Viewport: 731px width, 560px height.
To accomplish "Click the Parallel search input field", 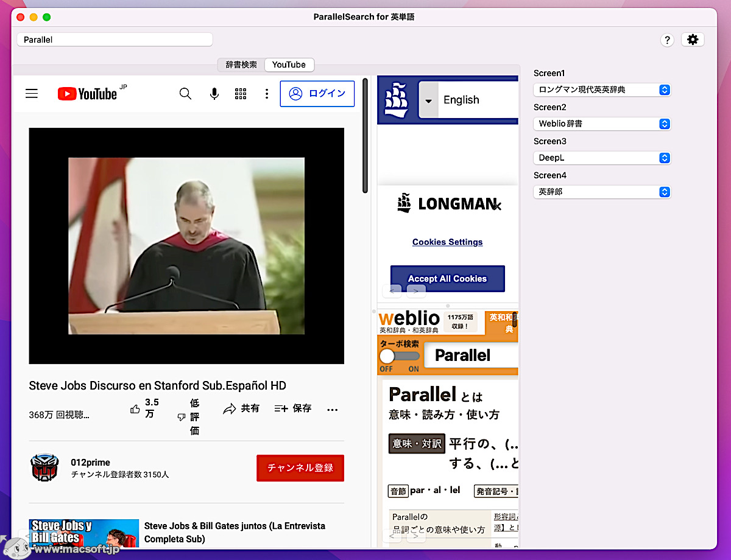I will [115, 40].
